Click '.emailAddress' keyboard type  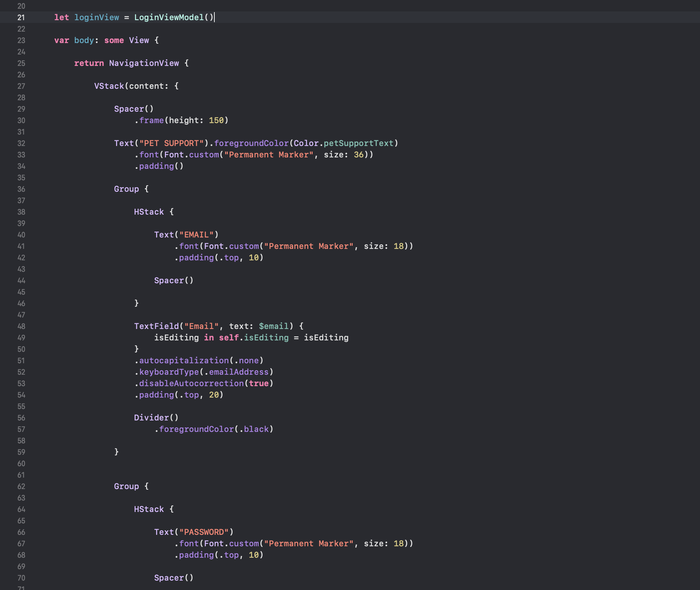236,372
